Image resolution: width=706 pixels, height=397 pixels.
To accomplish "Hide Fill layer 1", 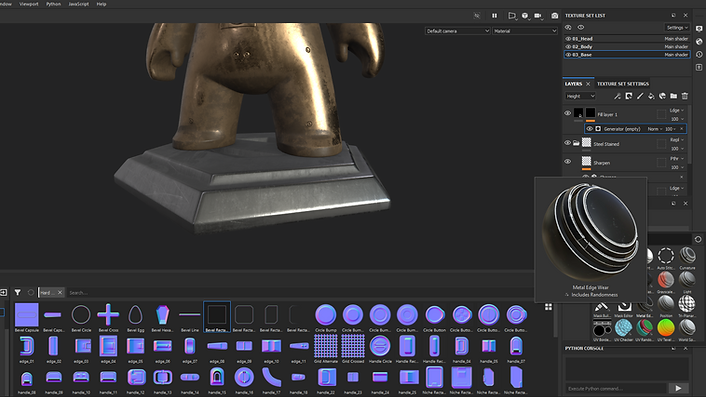I will (568, 113).
